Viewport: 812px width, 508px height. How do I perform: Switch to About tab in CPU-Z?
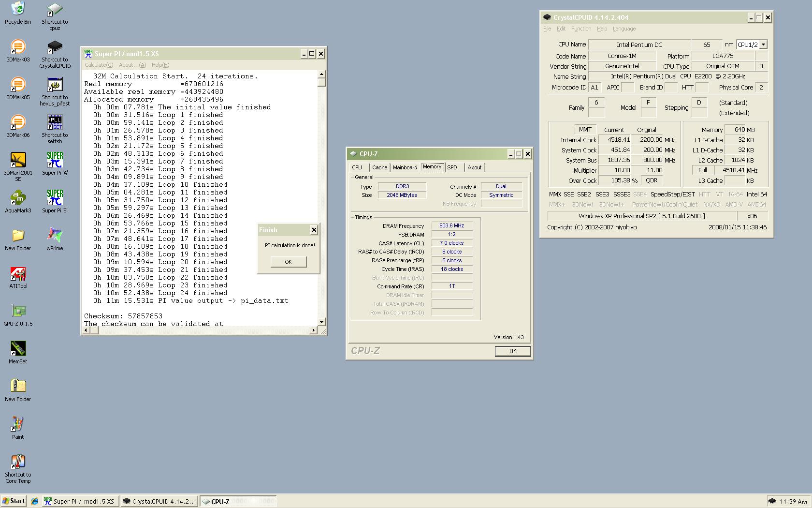pos(475,167)
